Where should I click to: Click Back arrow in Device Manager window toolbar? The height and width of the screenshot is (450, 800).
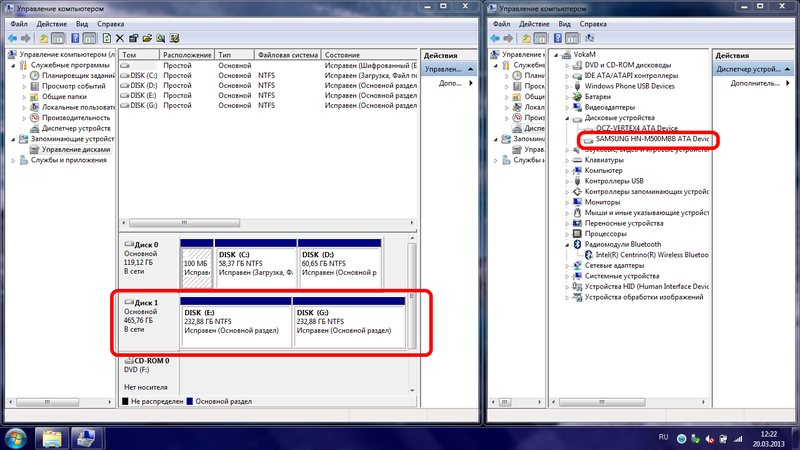tap(495, 38)
